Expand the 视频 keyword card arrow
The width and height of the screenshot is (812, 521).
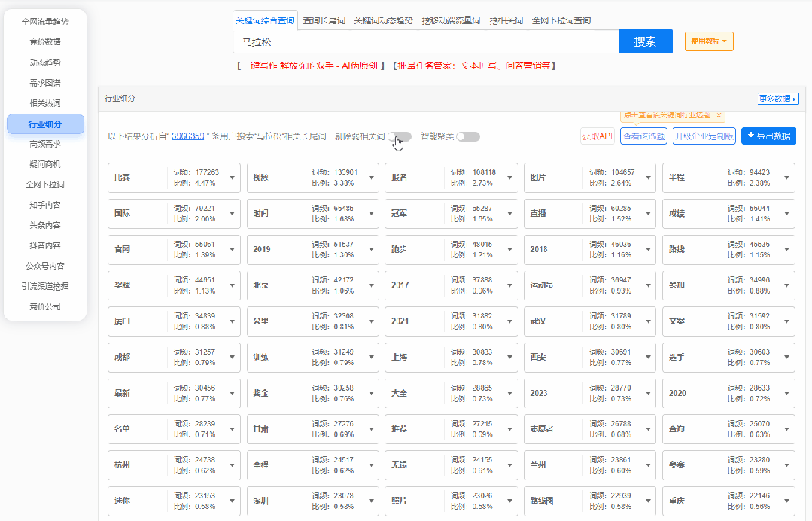pos(371,178)
